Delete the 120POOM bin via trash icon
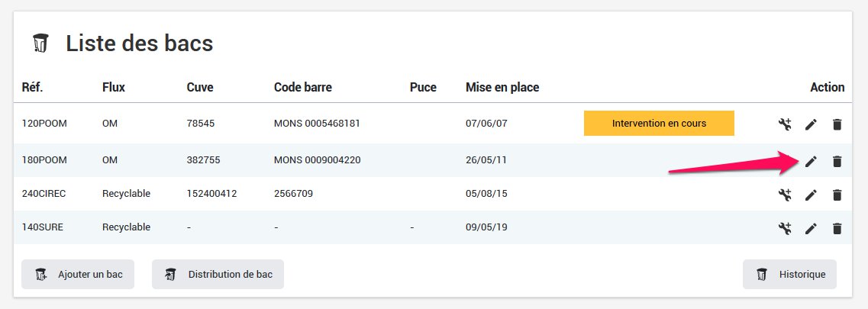 pos(837,124)
